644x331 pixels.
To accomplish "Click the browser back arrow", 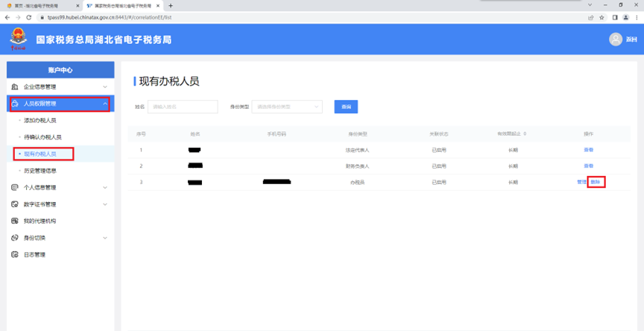I will click(x=7, y=18).
